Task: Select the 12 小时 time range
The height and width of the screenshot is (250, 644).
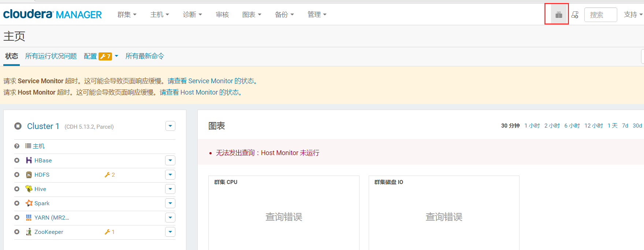Action: click(593, 126)
